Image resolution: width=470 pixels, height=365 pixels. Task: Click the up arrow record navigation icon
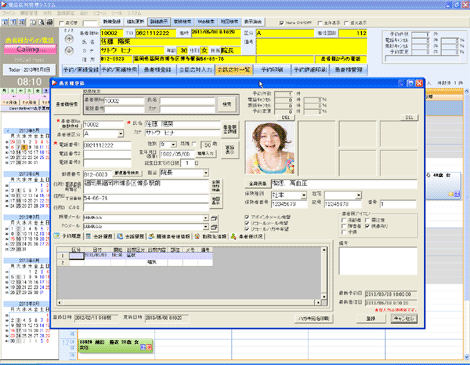pos(69,39)
